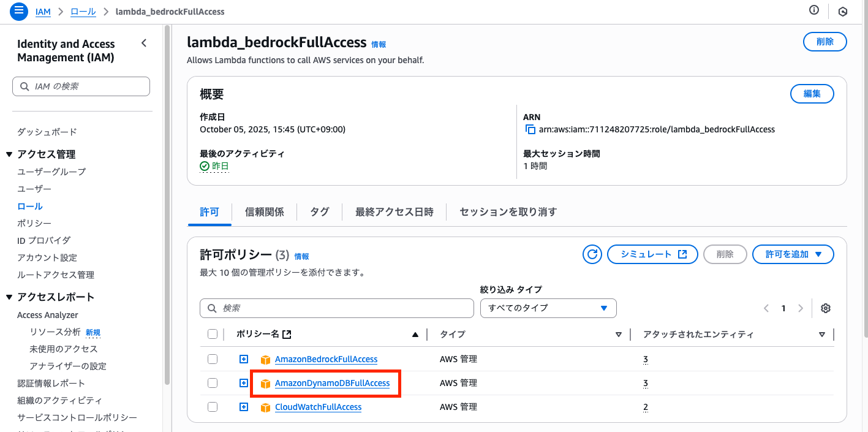
Task: Check the AmazonDynamoDBFullAccess row checkbox
Action: click(213, 383)
